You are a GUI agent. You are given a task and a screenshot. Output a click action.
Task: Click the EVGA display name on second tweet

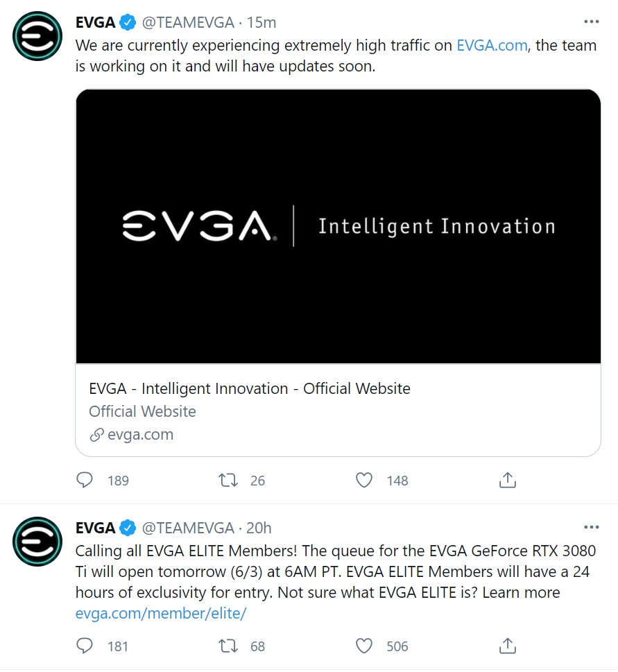point(95,528)
